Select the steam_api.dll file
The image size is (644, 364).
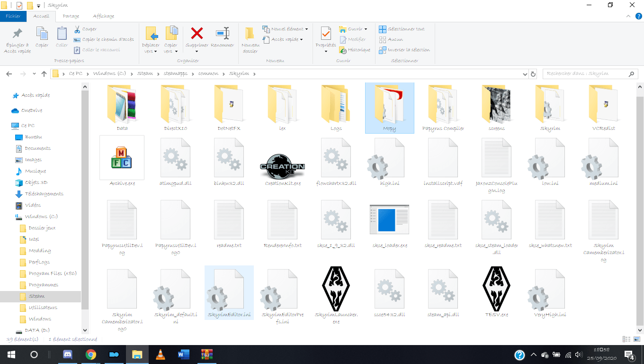(x=443, y=292)
